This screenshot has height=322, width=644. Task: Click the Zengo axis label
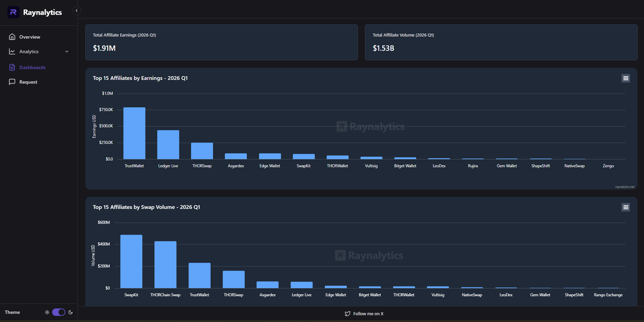pos(608,166)
